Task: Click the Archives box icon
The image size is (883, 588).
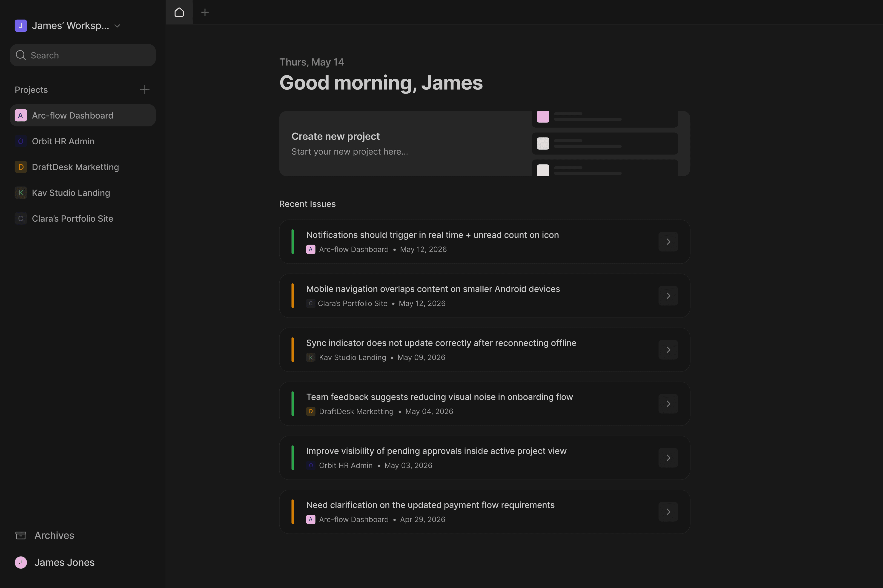Action: coord(21,535)
